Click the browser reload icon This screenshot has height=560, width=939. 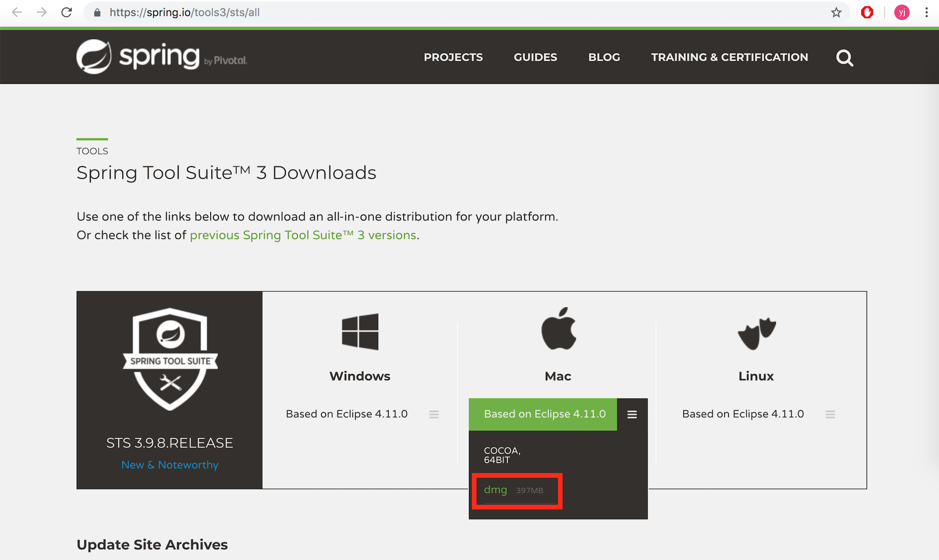[x=67, y=12]
